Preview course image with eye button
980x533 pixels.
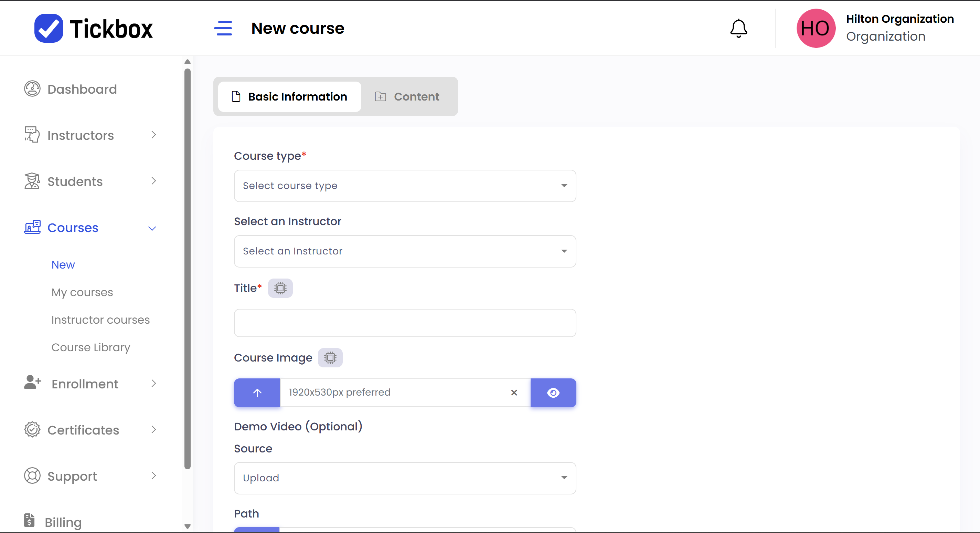[x=553, y=393]
